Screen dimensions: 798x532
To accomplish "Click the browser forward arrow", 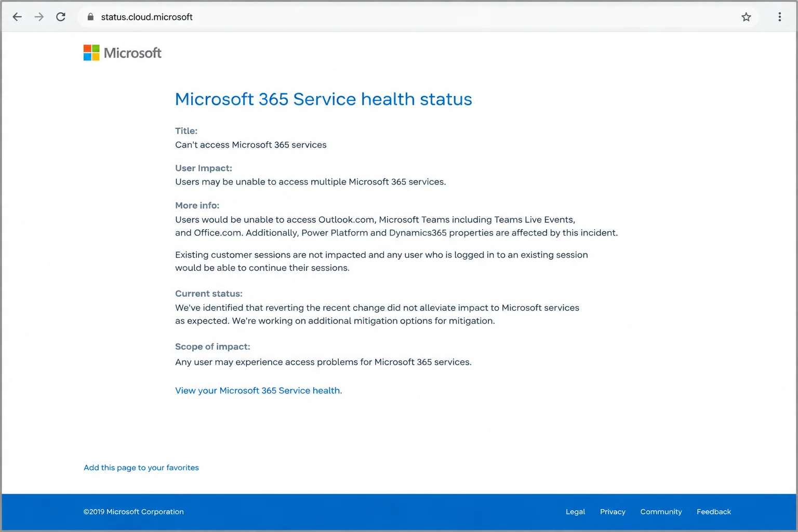I will 39,17.
